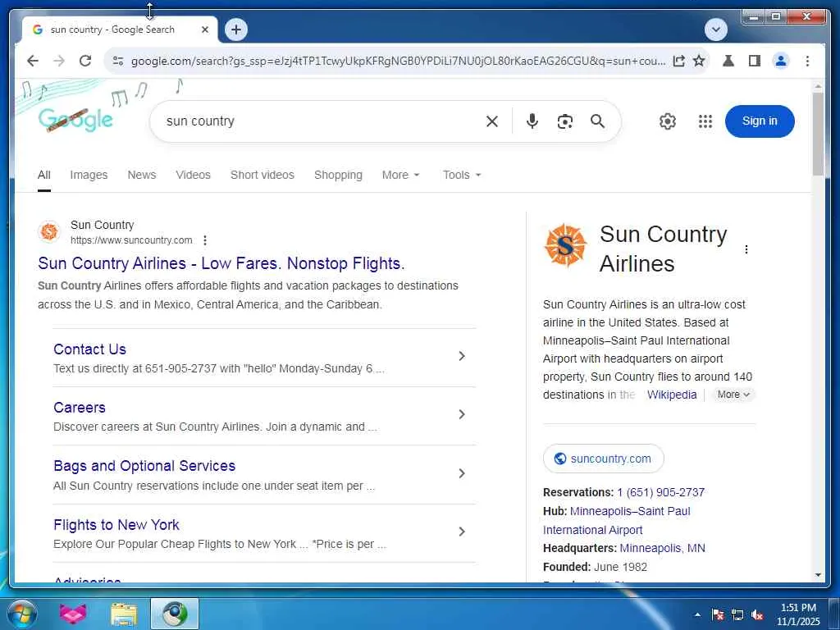This screenshot has height=630, width=840.
Task: Open Google quick settings gear
Action: coord(668,121)
